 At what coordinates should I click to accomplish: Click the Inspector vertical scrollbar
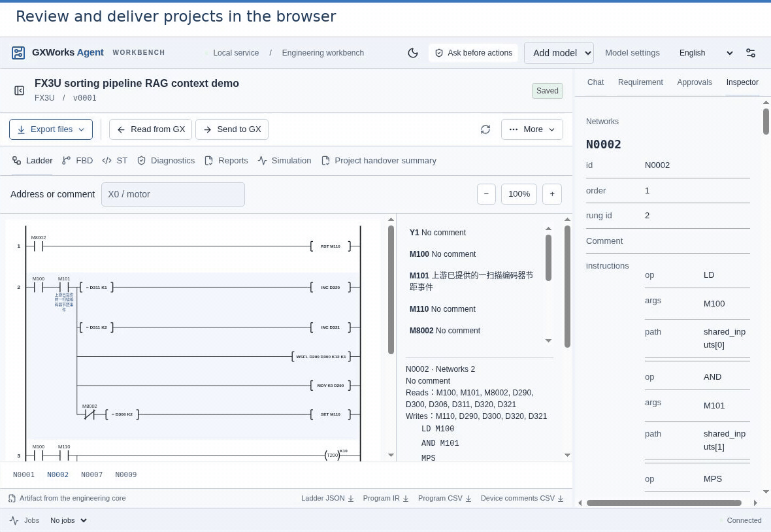point(766,122)
